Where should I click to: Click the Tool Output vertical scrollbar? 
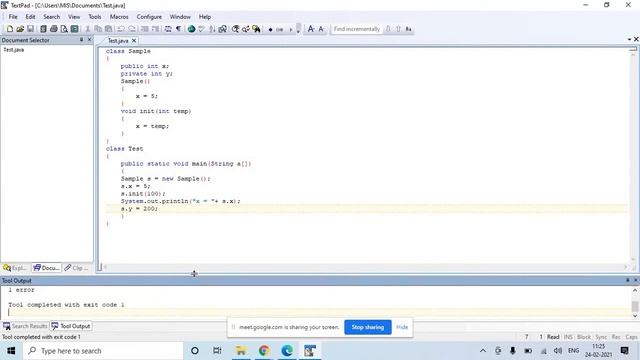635,302
